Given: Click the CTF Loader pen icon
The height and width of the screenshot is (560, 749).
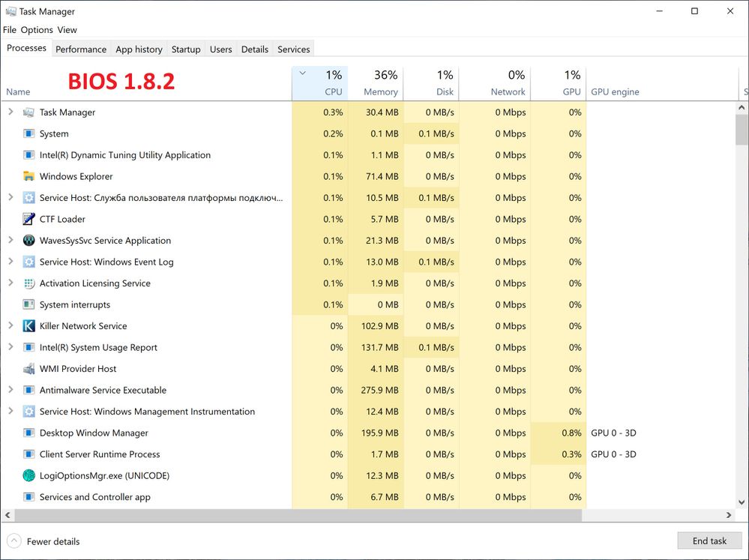Looking at the screenshot, I should tap(28, 219).
